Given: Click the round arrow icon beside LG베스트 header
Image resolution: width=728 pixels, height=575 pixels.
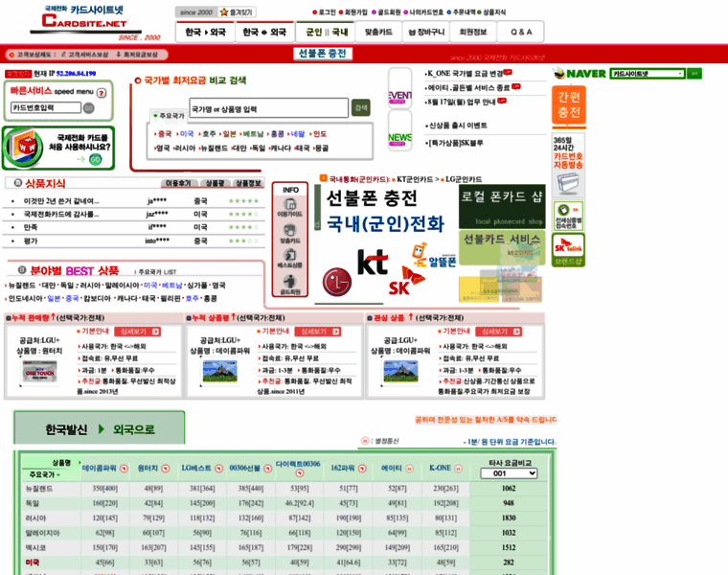Looking at the screenshot, I should tap(218, 469).
